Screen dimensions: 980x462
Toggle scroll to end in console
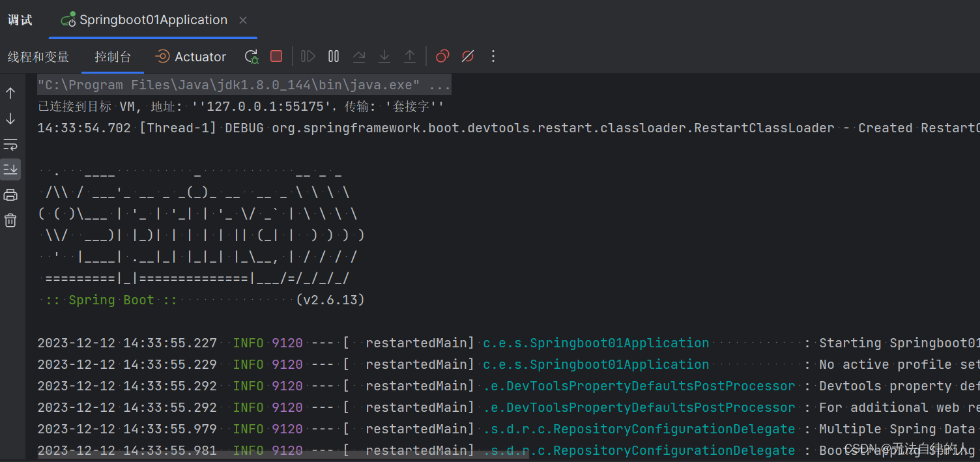(x=10, y=169)
